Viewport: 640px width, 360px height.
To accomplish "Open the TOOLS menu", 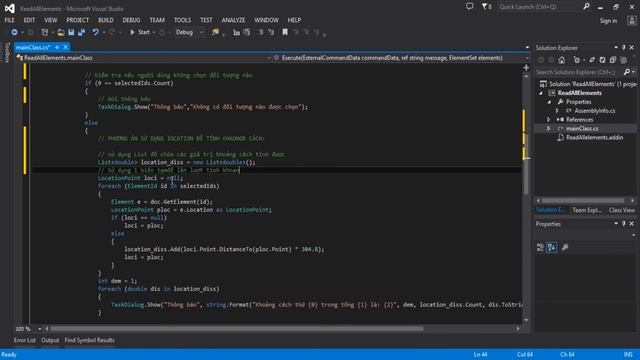I will coord(182,20).
